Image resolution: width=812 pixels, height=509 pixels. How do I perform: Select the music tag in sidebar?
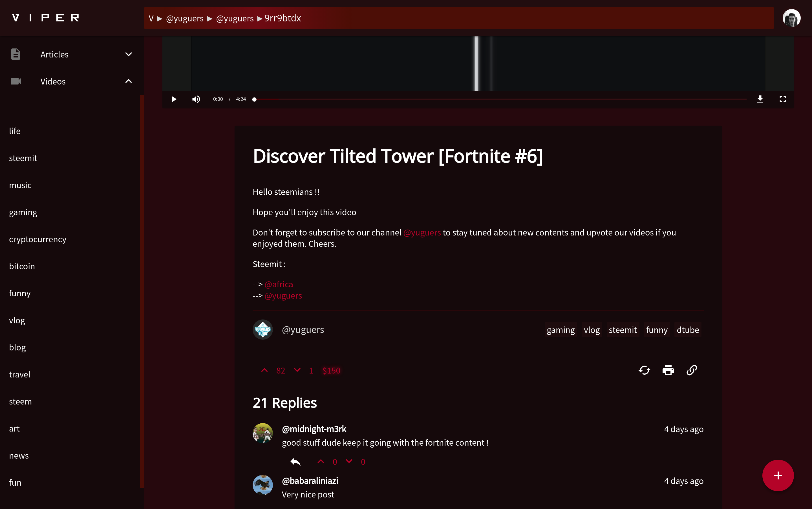pyautogui.click(x=20, y=185)
